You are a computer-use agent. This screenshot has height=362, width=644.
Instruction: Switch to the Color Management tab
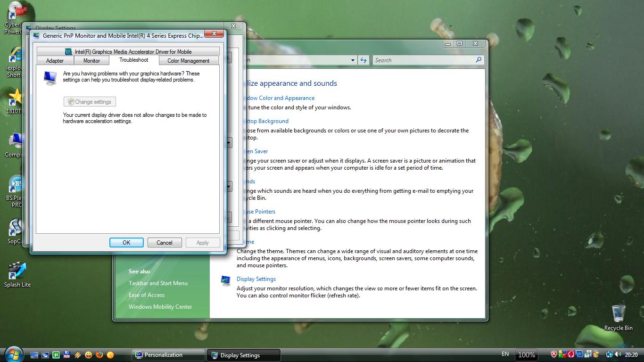tap(189, 61)
